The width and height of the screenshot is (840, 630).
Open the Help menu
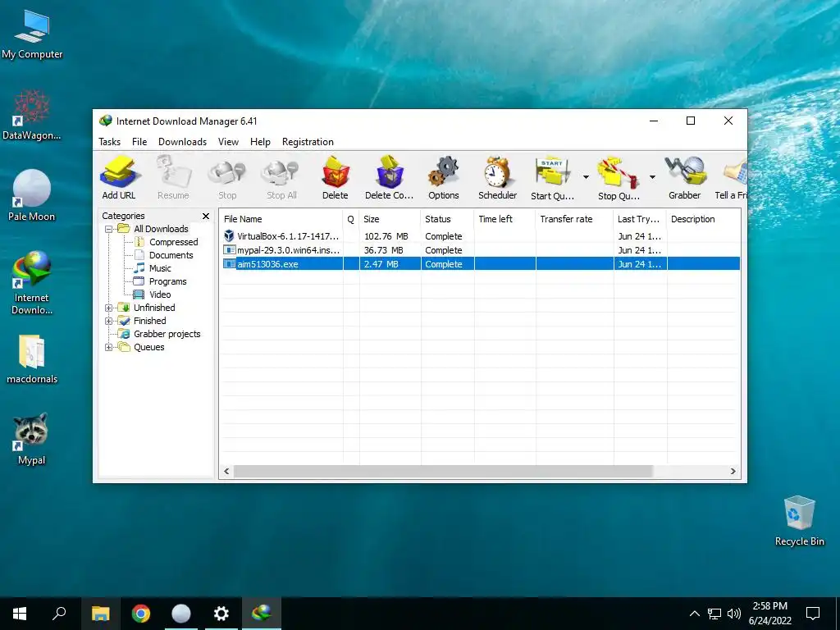tap(260, 142)
